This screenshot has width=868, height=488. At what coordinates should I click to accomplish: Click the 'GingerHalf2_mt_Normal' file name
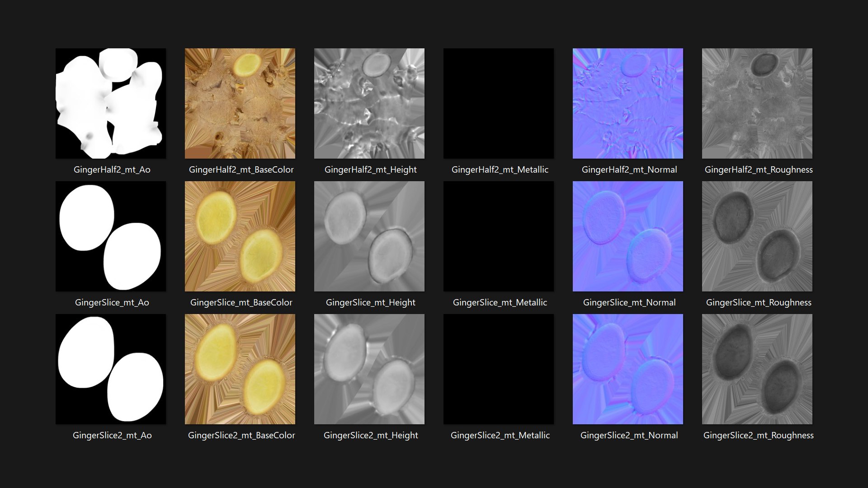tap(629, 170)
